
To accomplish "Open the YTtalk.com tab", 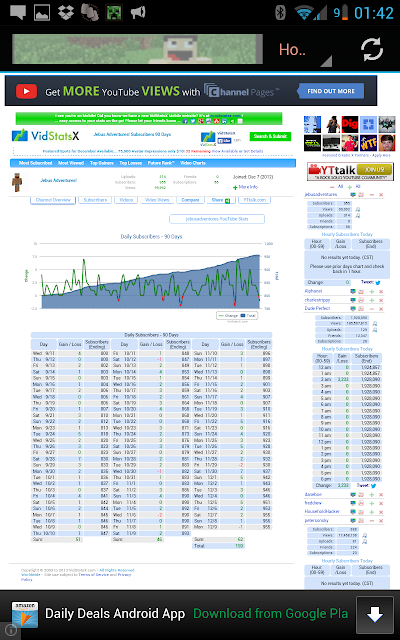I will coord(254,200).
